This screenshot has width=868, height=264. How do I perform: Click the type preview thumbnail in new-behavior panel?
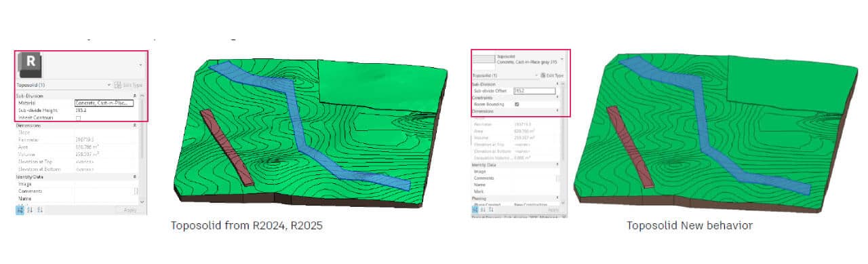click(x=484, y=60)
